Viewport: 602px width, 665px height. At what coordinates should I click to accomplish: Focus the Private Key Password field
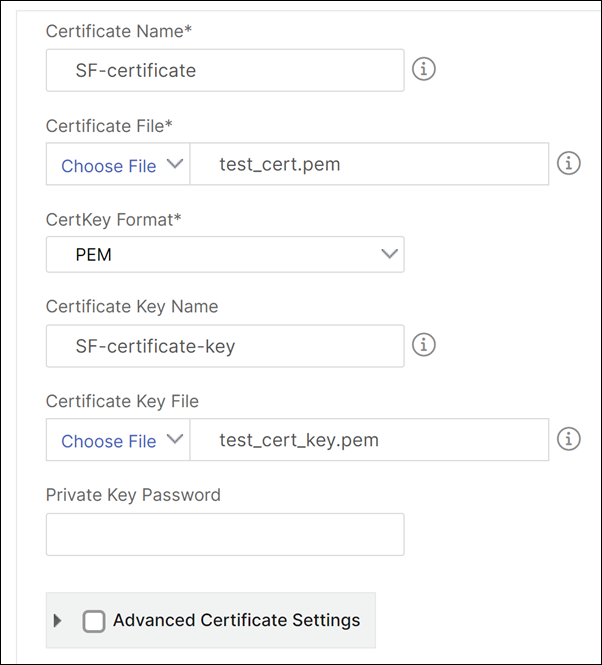point(225,534)
